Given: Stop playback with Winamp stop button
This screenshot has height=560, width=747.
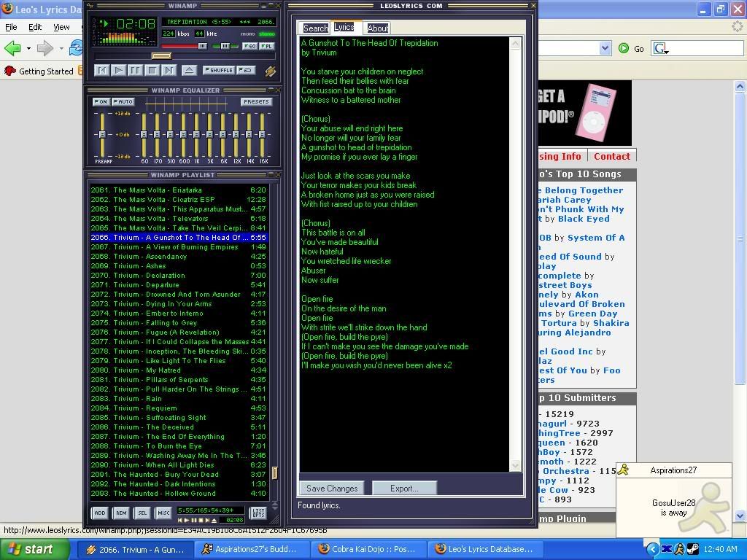Looking at the screenshot, I should (152, 71).
